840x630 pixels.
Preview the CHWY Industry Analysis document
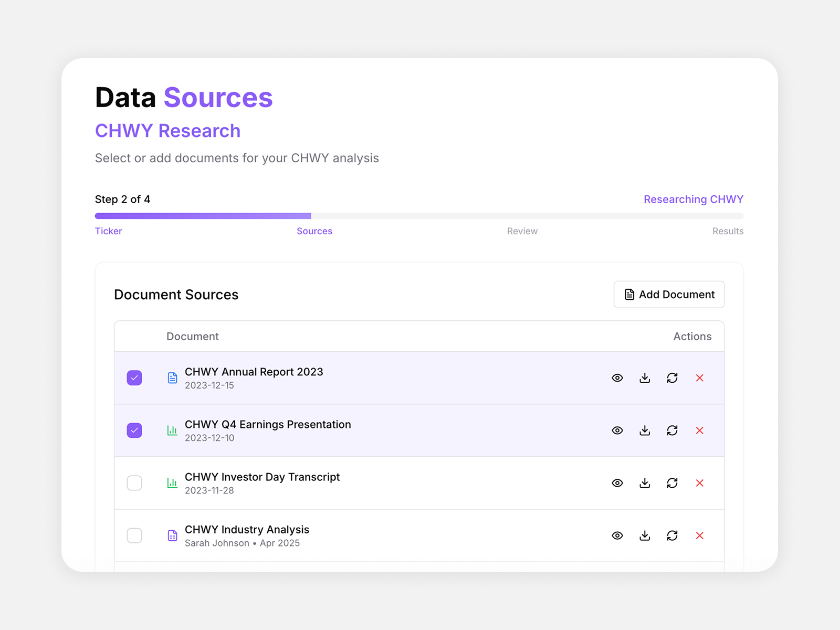[617, 535]
